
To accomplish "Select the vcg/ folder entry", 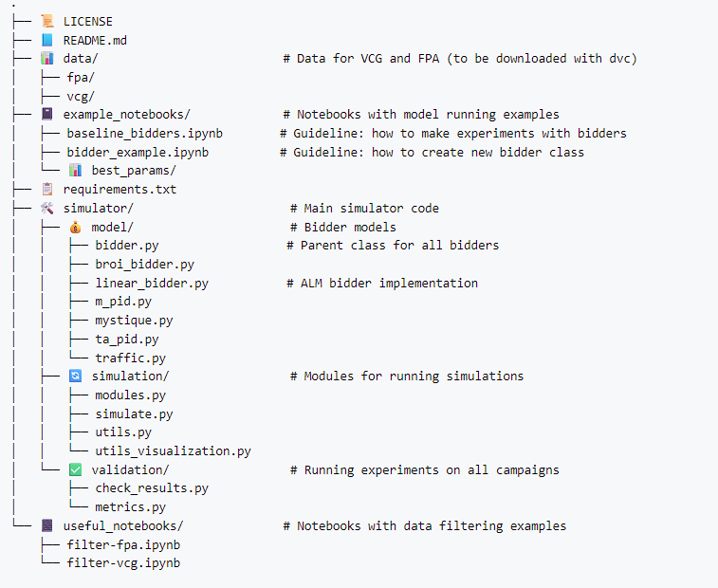I will pyautogui.click(x=81, y=97).
